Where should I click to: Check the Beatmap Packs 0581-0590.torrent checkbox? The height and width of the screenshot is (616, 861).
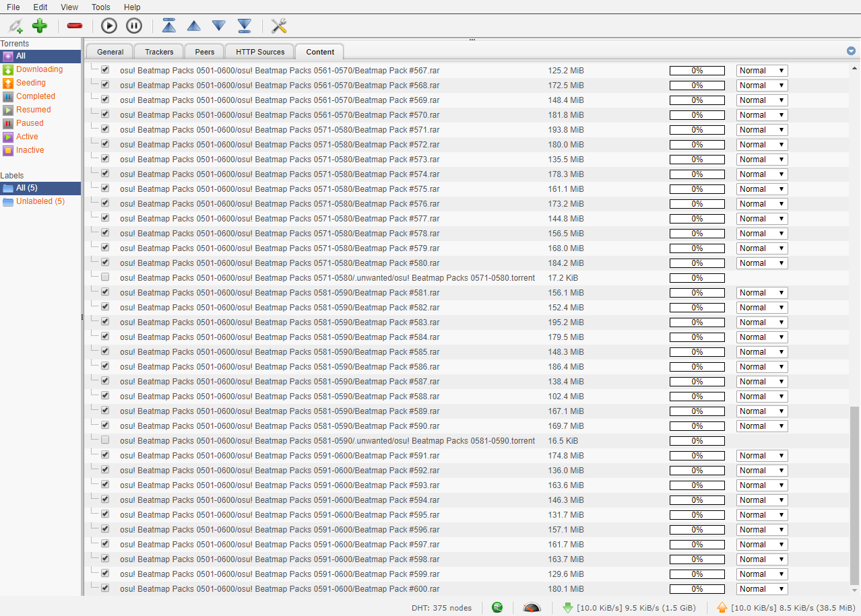[105, 440]
